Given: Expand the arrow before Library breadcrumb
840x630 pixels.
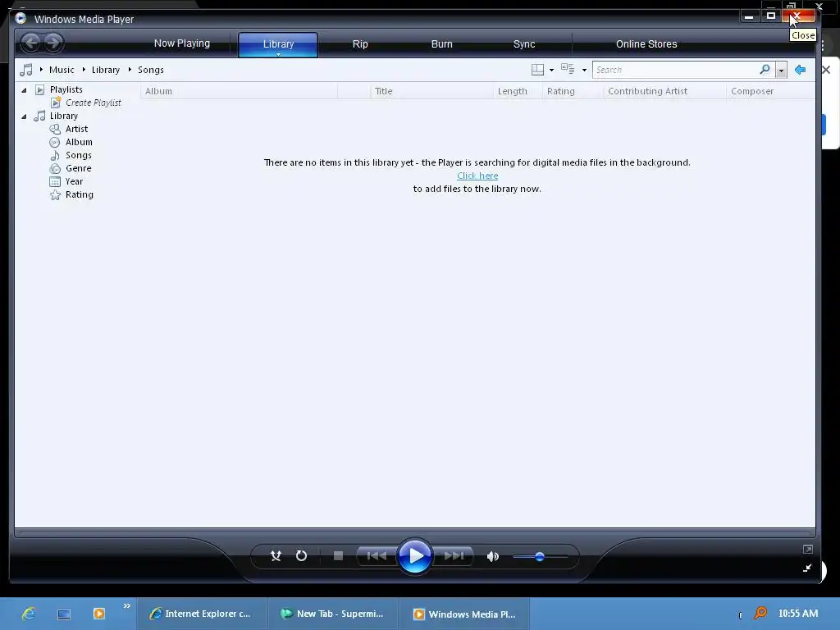Looking at the screenshot, I should pos(84,70).
